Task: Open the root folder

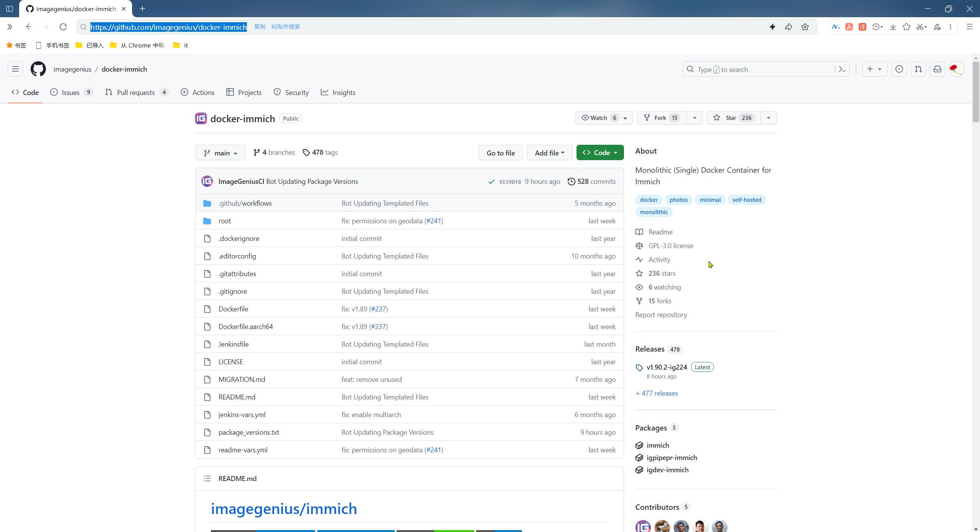Action: coord(225,221)
